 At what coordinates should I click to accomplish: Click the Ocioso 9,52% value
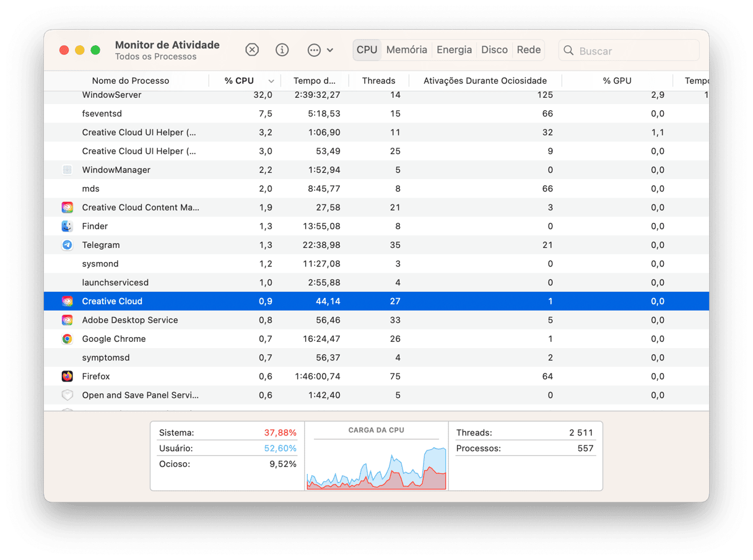pos(283,463)
